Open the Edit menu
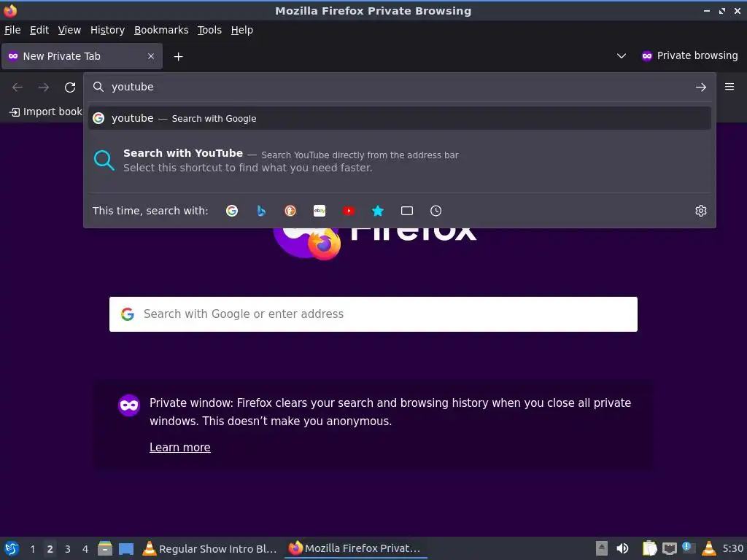Screen dimensions: 747x560 39,30
